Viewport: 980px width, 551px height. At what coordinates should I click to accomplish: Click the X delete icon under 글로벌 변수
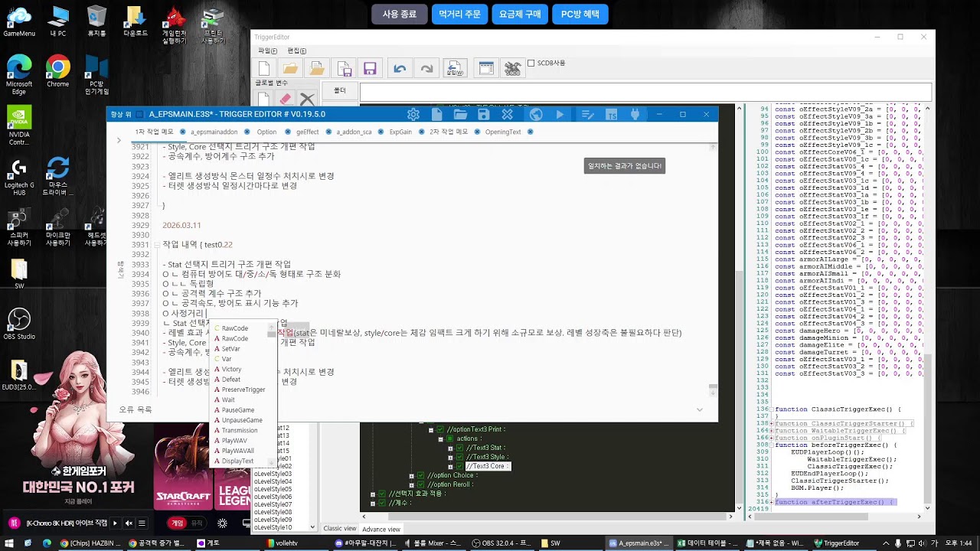[x=307, y=99]
